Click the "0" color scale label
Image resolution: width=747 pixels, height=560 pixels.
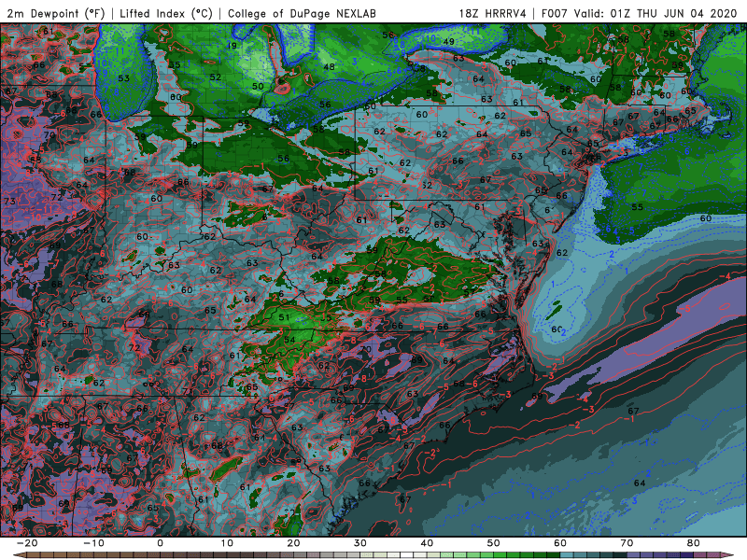(x=160, y=543)
